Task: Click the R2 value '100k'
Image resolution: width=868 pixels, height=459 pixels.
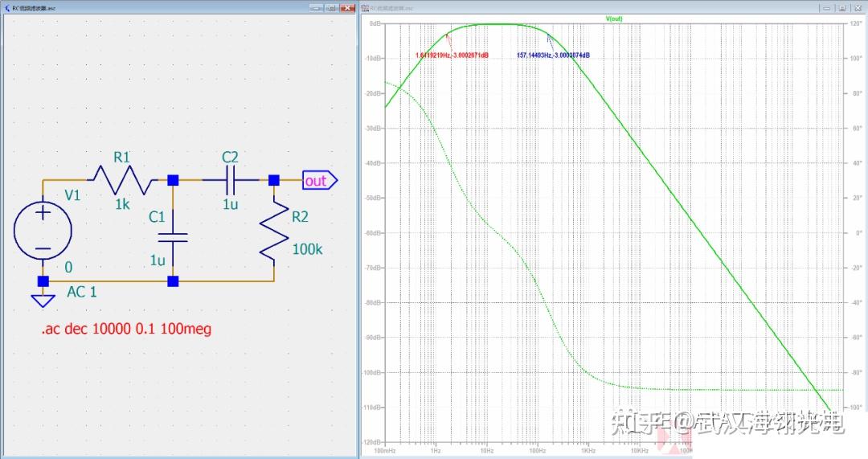Action: pos(307,249)
